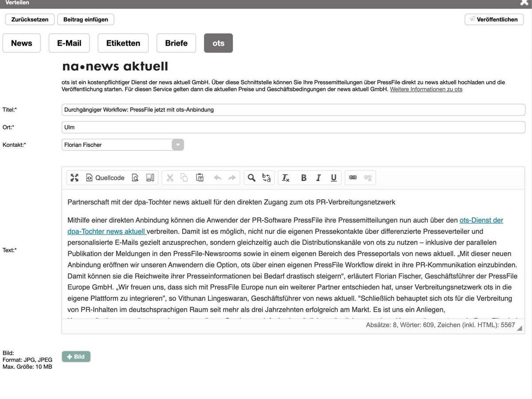Maximize the editor with the fullscreen icon

(x=74, y=178)
